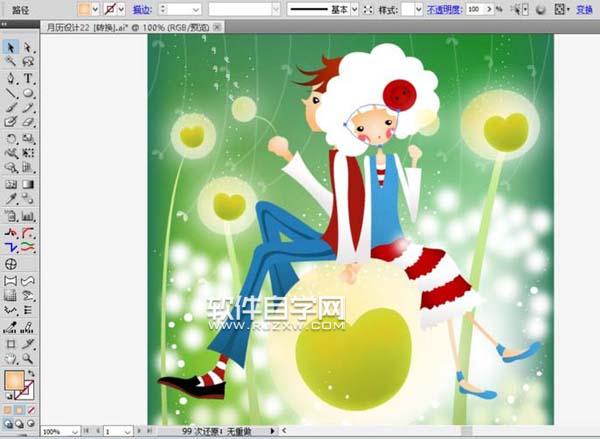Enable Draw Normal mode
This screenshot has width=600, height=439.
(x=8, y=424)
